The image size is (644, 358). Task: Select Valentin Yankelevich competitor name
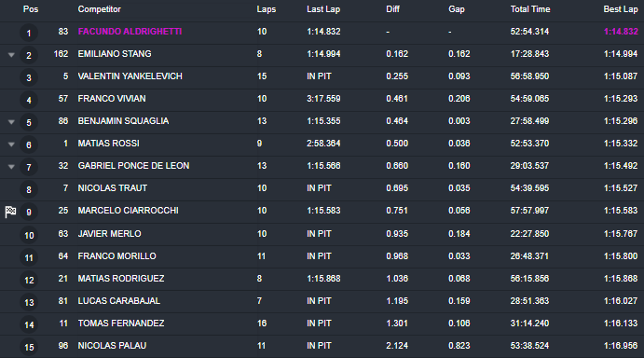(x=130, y=76)
